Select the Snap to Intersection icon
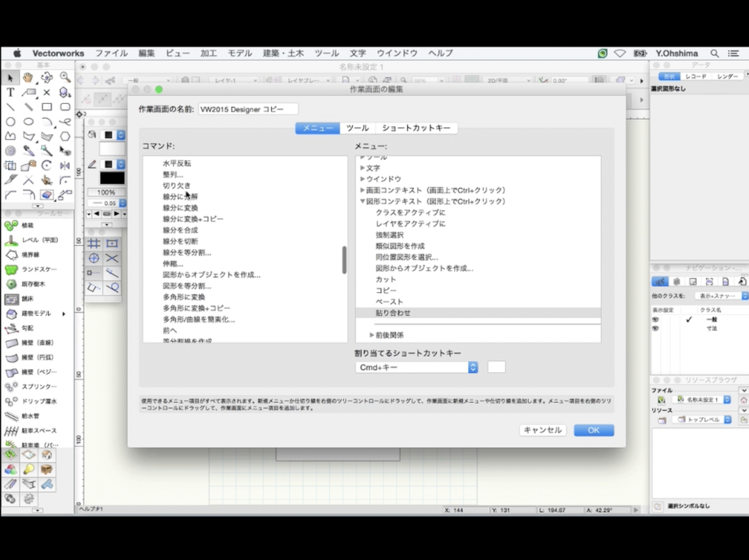 point(112,258)
